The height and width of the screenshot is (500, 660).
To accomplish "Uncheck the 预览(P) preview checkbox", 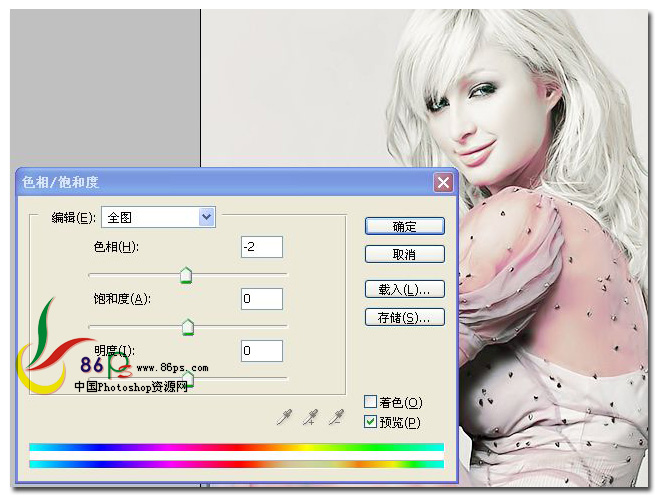I will click(x=370, y=422).
